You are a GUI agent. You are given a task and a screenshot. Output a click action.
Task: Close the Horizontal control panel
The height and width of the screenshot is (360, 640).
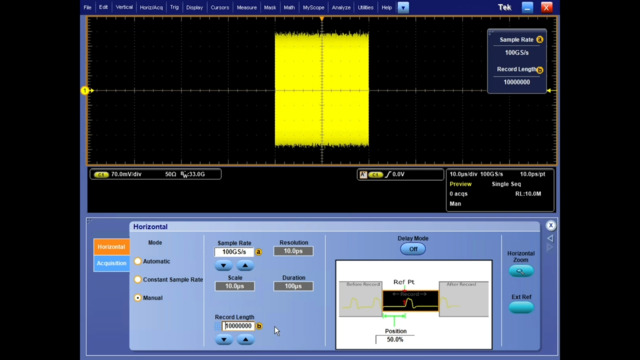tap(551, 225)
